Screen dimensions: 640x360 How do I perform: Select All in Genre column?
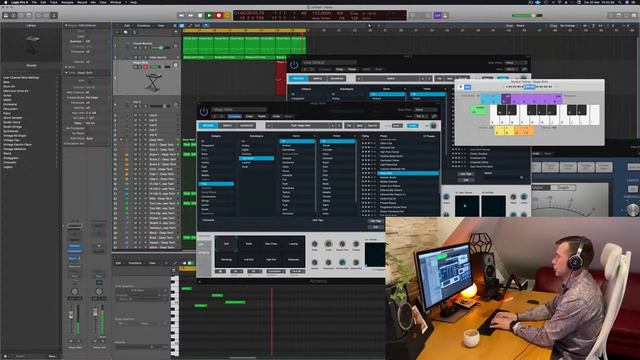pos(297,141)
